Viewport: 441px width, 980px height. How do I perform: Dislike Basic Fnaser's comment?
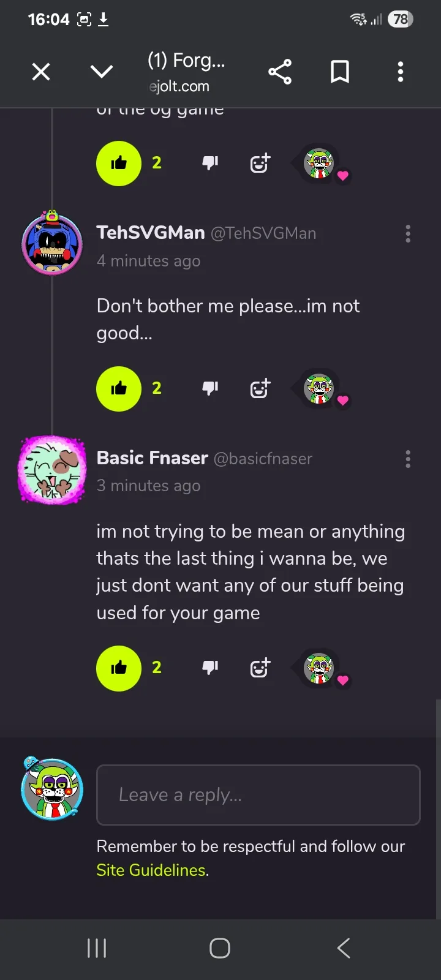210,668
